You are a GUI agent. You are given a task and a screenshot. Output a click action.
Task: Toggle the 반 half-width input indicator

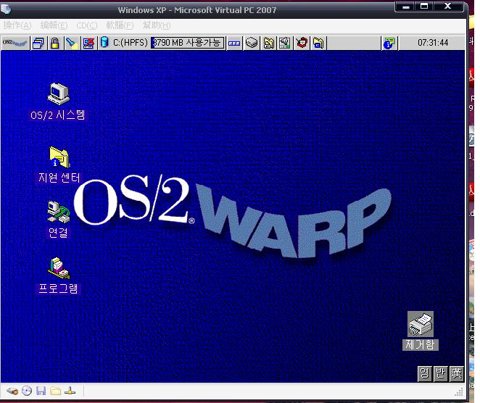440,374
